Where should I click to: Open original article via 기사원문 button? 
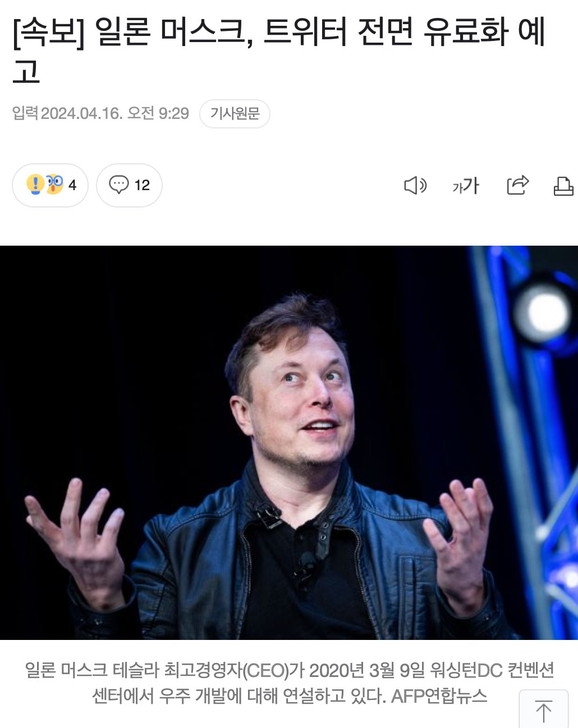pyautogui.click(x=235, y=114)
